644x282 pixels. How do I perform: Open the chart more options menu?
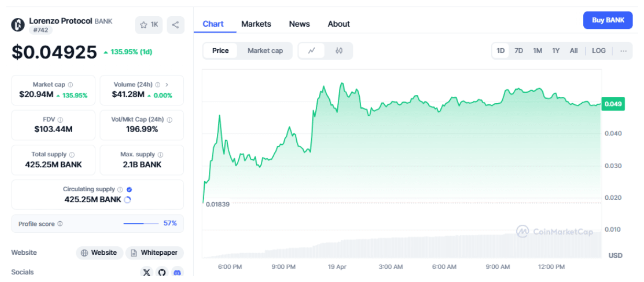623,51
